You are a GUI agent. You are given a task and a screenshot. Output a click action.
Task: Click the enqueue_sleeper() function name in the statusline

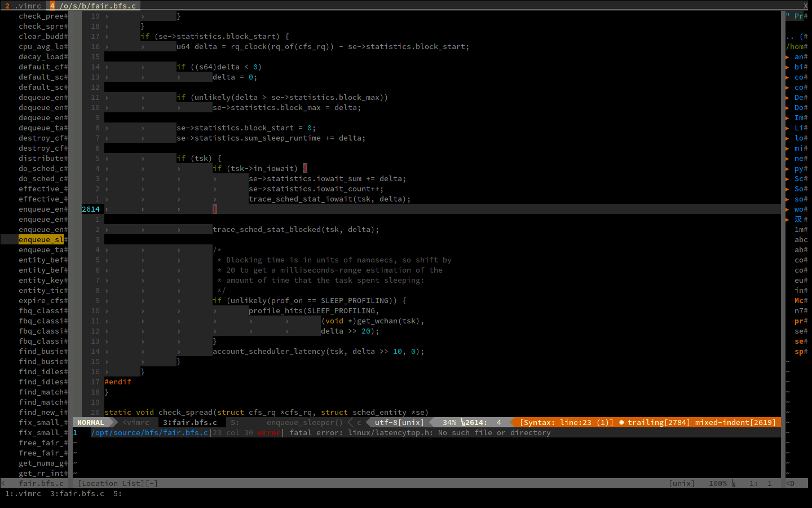pyautogui.click(x=304, y=423)
